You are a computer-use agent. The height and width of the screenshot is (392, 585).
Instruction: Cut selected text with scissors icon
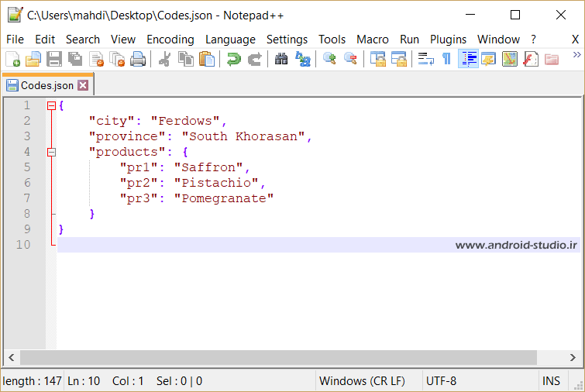click(164, 59)
